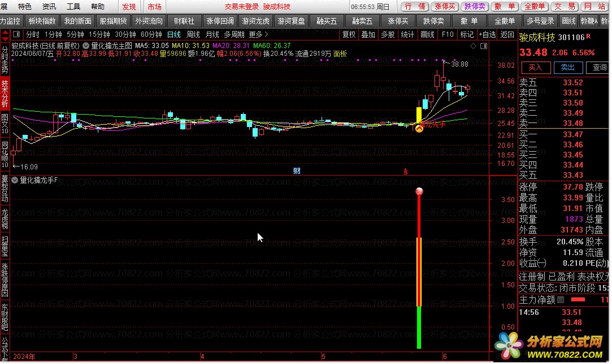Switch chart to 分时 period

[x=32, y=34]
